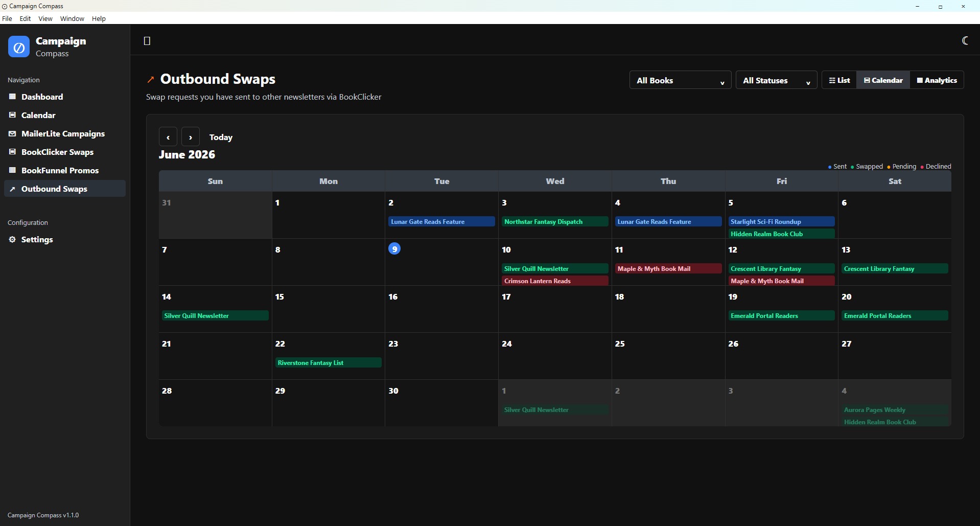
Task: Click the Campaign Compass logo icon
Action: click(19, 47)
